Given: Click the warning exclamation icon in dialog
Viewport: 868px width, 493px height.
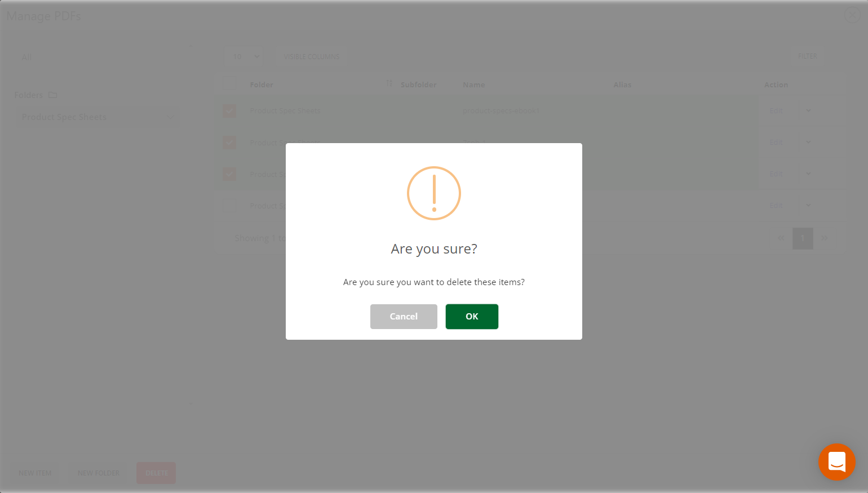Looking at the screenshot, I should pyautogui.click(x=434, y=193).
